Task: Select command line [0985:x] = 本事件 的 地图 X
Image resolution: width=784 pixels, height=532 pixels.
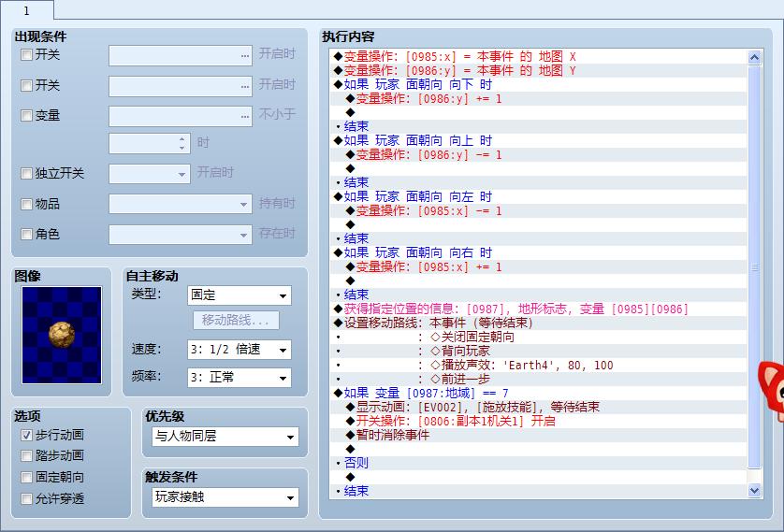Action: click(540, 56)
